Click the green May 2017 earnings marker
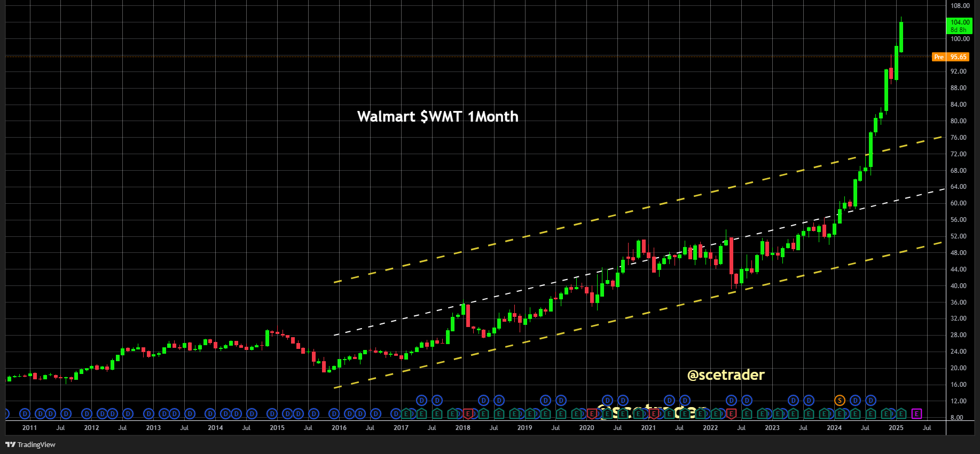The height and width of the screenshot is (454, 980). pyautogui.click(x=421, y=413)
